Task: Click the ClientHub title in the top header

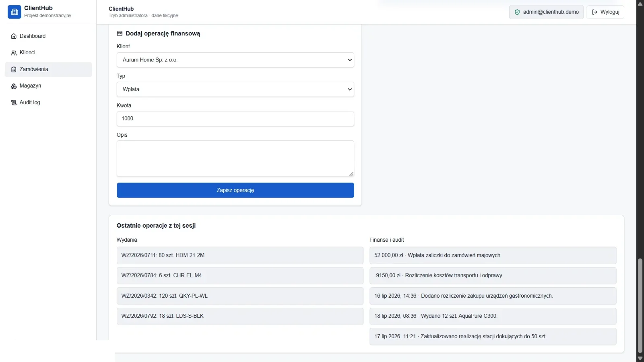Action: tap(121, 9)
